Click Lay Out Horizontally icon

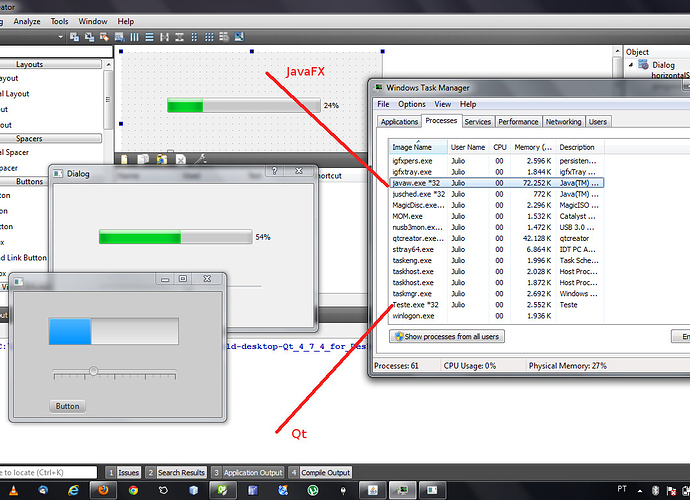click(134, 37)
